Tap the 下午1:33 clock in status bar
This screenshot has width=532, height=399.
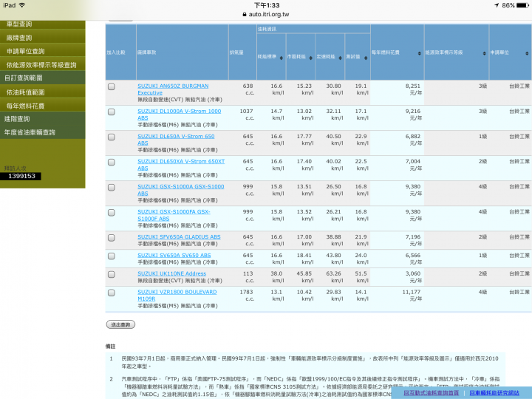point(267,5)
